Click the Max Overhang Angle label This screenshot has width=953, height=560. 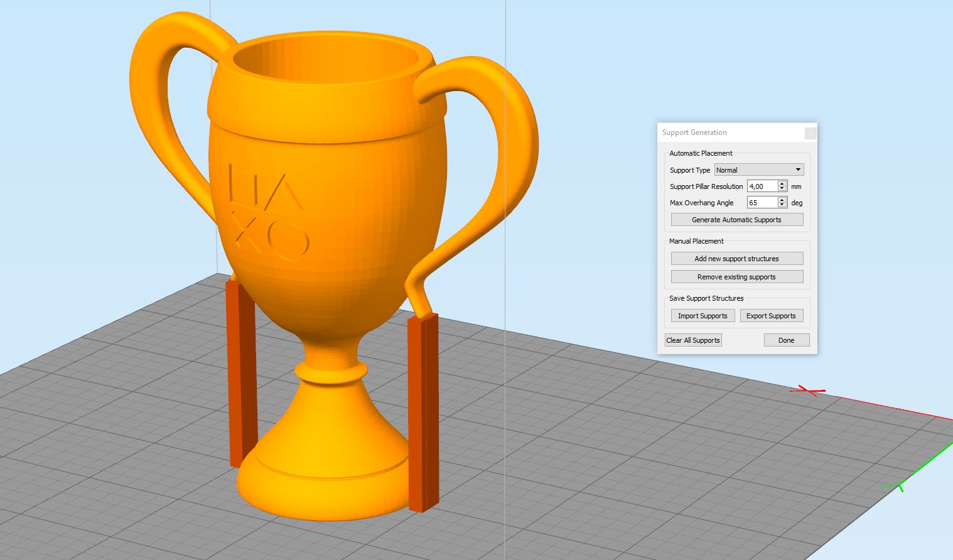(701, 203)
